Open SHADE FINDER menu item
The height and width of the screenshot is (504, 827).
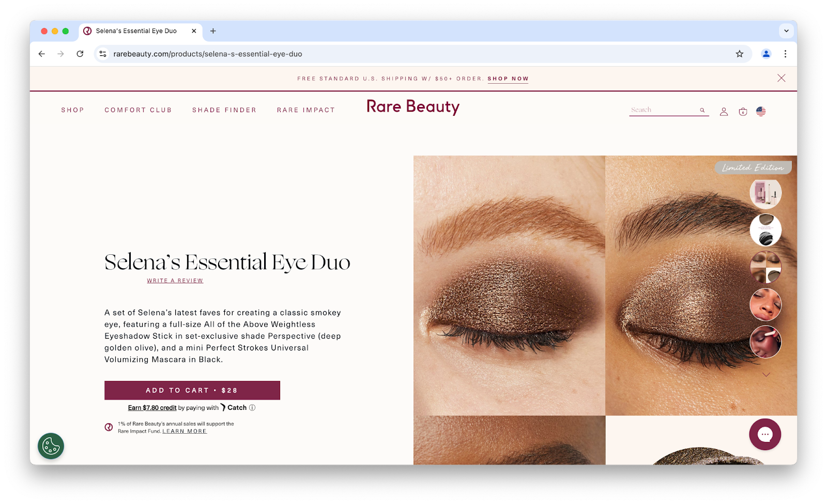pyautogui.click(x=224, y=110)
